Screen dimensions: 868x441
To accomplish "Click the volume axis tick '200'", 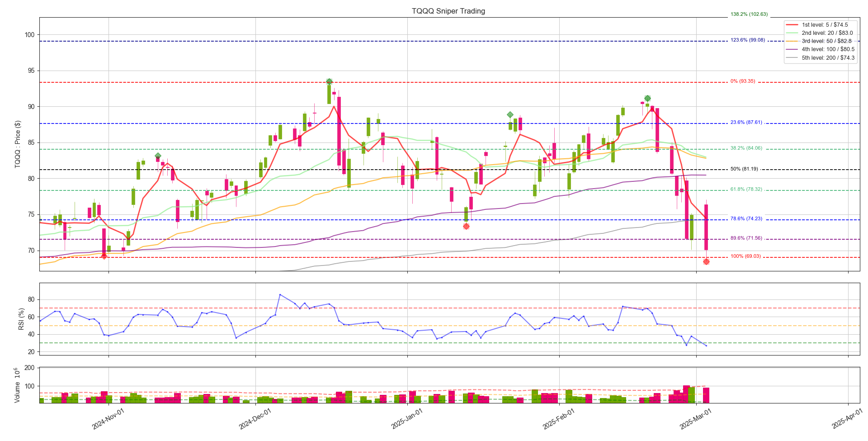I will (x=30, y=368).
